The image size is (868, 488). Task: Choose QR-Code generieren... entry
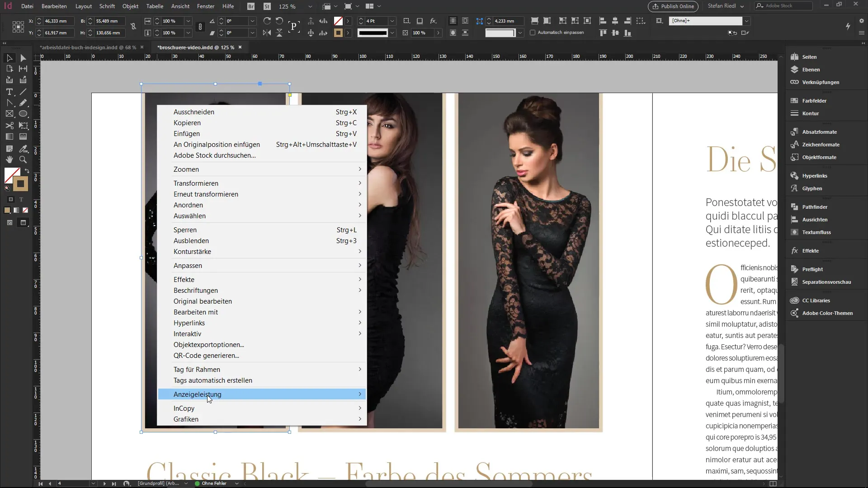[x=262, y=355]
